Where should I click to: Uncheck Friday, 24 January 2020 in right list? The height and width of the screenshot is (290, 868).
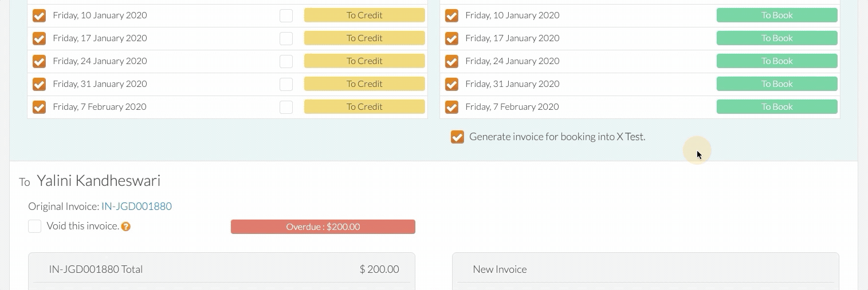451,61
